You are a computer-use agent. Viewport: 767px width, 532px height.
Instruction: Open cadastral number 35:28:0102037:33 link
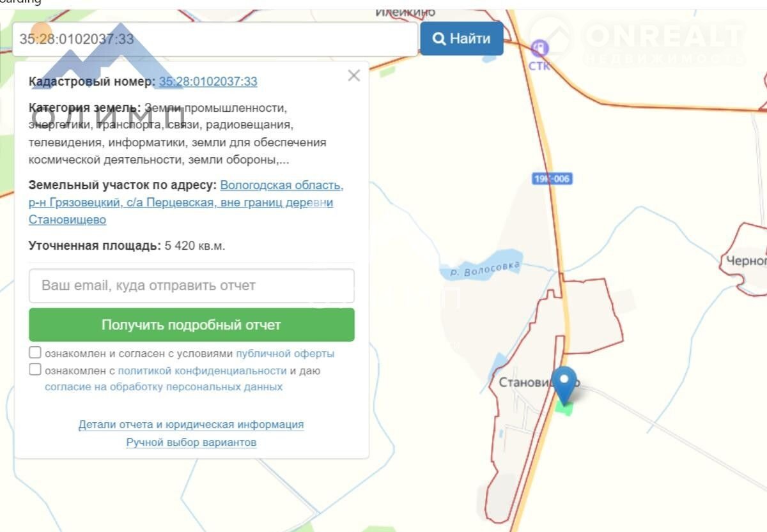tap(208, 81)
